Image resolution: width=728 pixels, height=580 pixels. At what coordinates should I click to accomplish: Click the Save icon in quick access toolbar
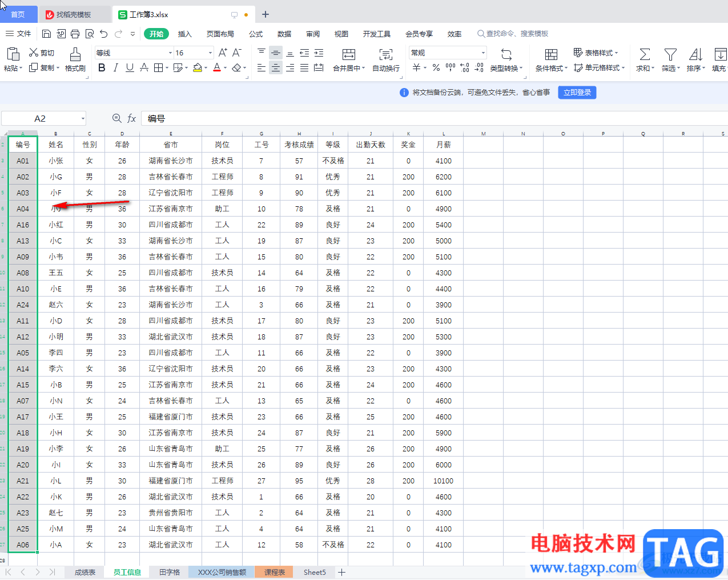tap(47, 34)
